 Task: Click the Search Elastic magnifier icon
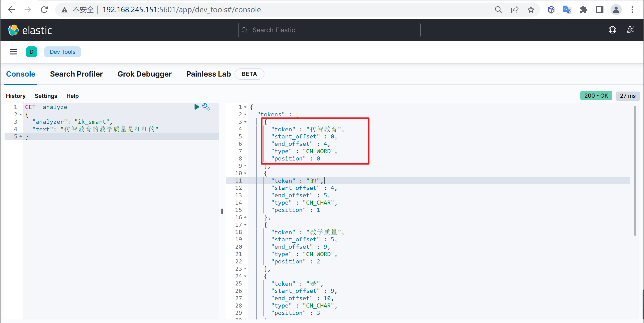pyautogui.click(x=244, y=30)
